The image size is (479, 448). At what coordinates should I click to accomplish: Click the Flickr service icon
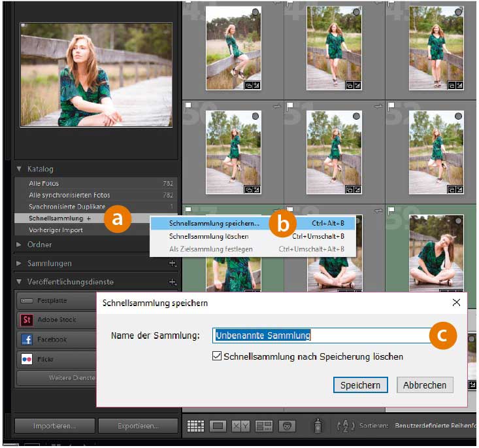click(27, 359)
